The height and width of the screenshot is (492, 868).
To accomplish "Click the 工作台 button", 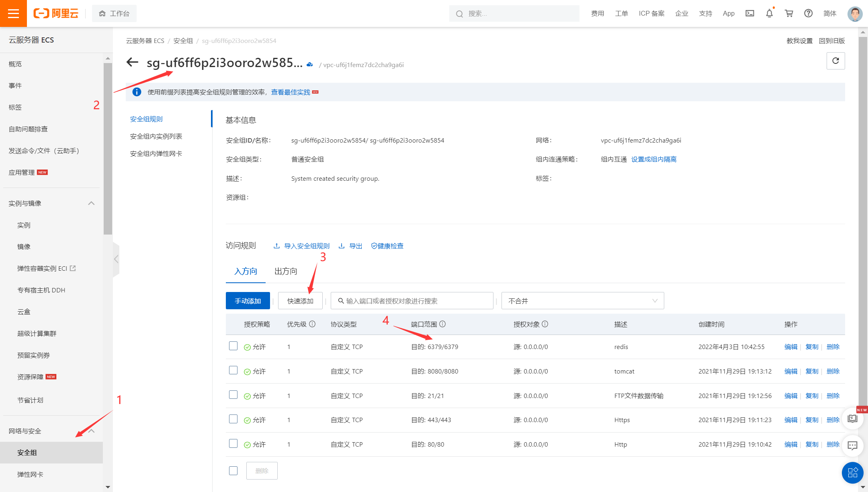I will 115,13.
